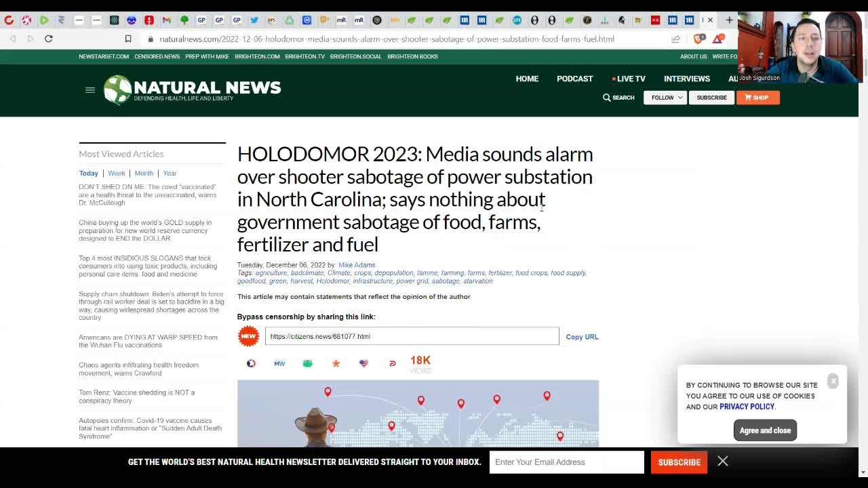Select the Month tab in Most Viewed
868x488 pixels.
(144, 173)
